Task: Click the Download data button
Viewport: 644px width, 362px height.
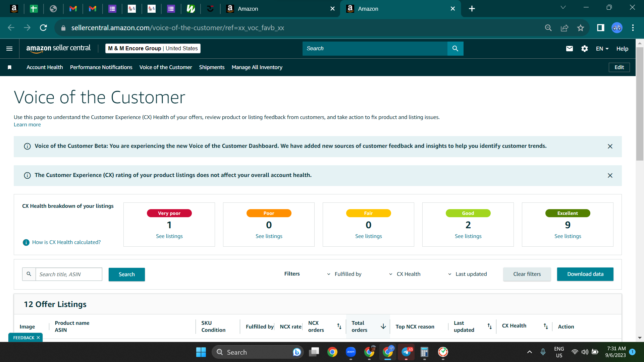Action: (585, 274)
